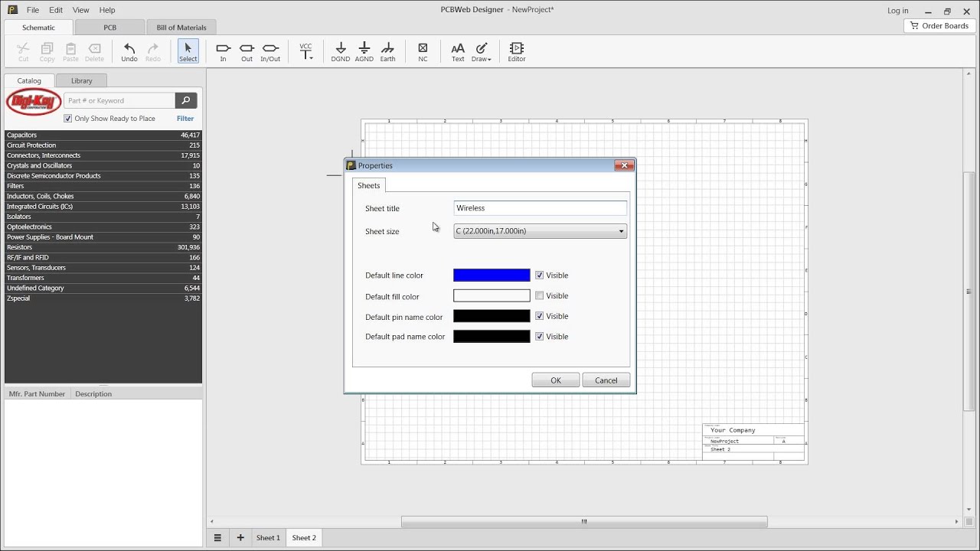The image size is (980, 551).
Task: Click the Part # or Keyword search field
Action: click(x=120, y=100)
